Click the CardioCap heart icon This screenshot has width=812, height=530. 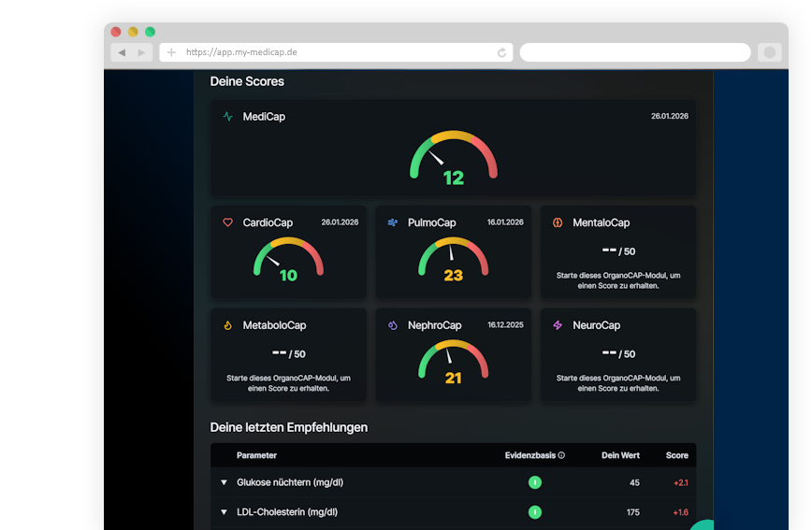(x=227, y=223)
